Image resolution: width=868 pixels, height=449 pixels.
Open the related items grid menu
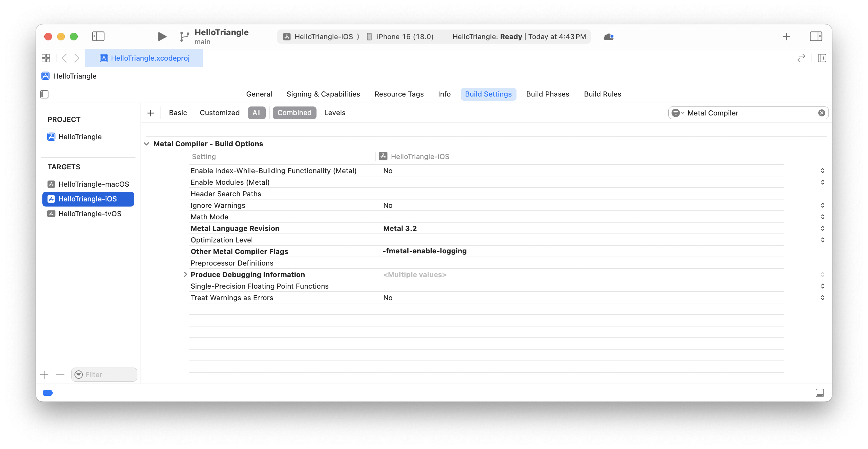pyautogui.click(x=46, y=58)
